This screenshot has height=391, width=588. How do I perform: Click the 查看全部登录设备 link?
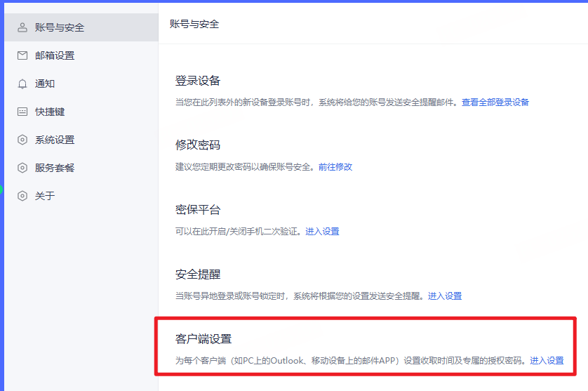[495, 102]
